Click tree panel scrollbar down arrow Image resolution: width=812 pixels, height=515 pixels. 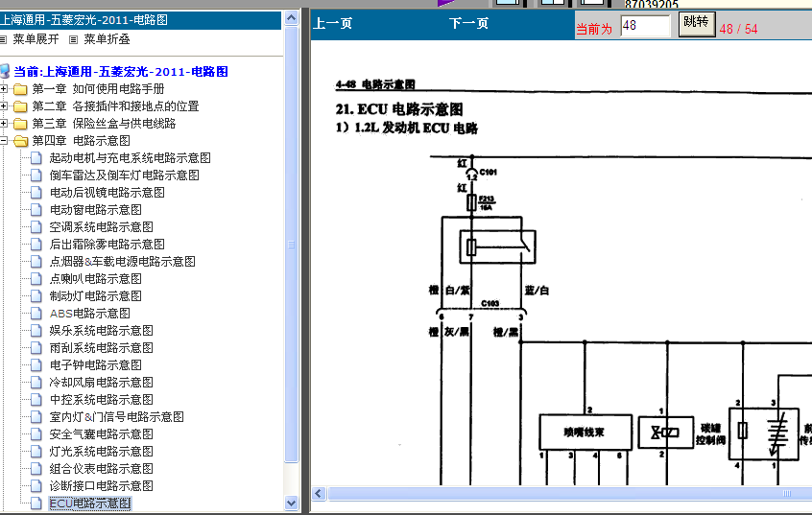click(x=292, y=503)
